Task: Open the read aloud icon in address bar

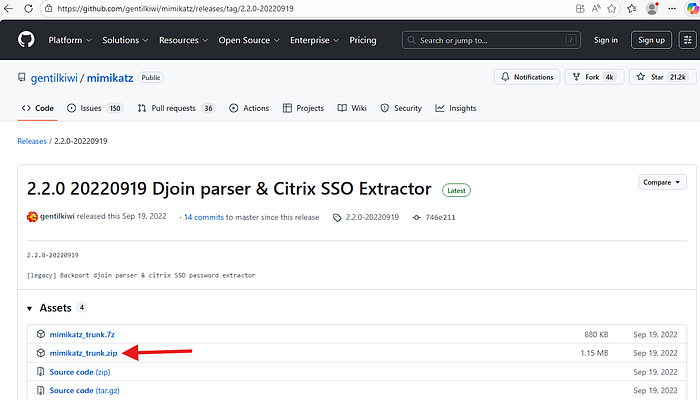Action: [596, 8]
